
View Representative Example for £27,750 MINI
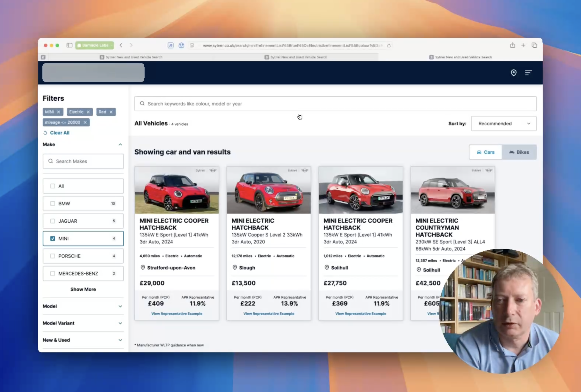(361, 313)
